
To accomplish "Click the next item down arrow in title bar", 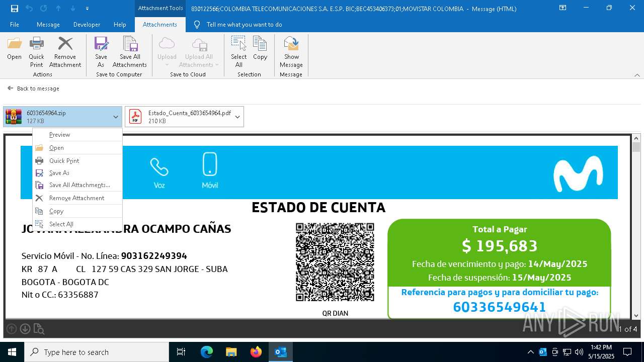I will tap(73, 9).
